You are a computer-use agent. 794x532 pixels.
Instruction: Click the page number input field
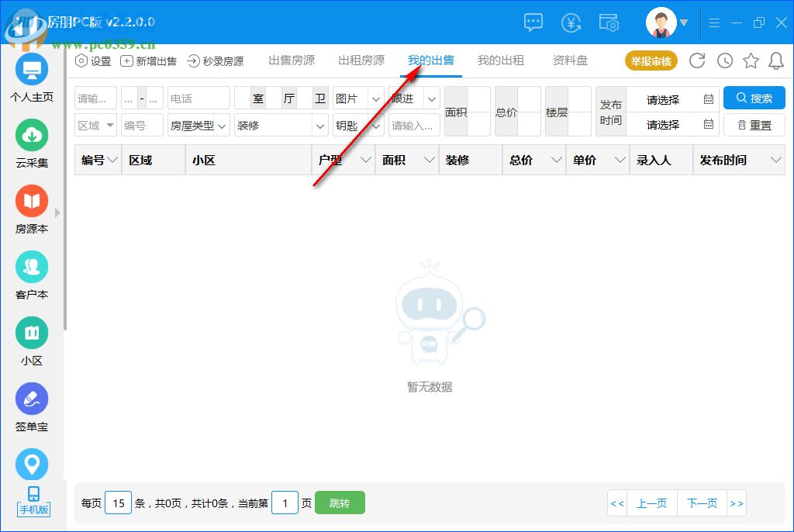[285, 503]
